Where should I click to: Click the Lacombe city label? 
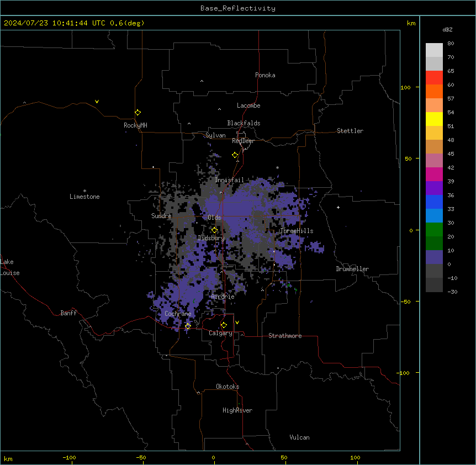coord(248,105)
